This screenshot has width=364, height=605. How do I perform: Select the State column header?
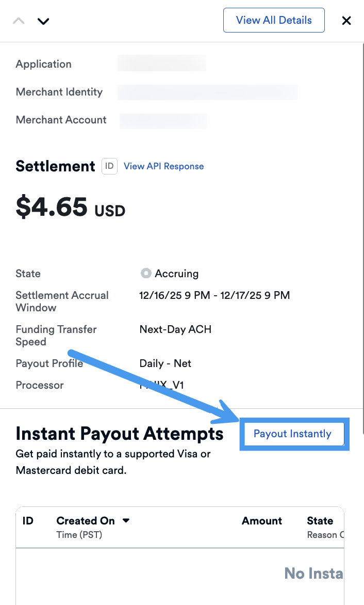click(x=320, y=520)
